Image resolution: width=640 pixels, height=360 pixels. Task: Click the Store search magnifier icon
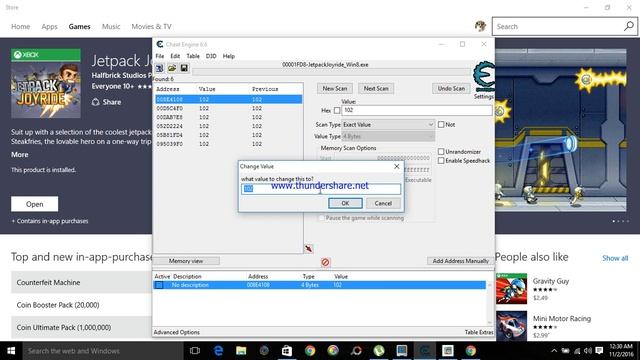tap(629, 27)
